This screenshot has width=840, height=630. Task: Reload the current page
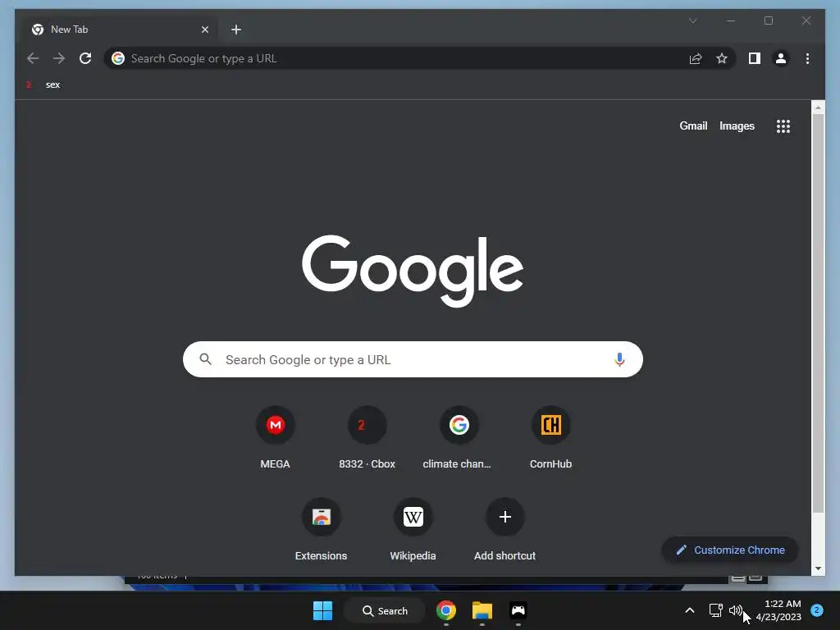pyautogui.click(x=85, y=58)
